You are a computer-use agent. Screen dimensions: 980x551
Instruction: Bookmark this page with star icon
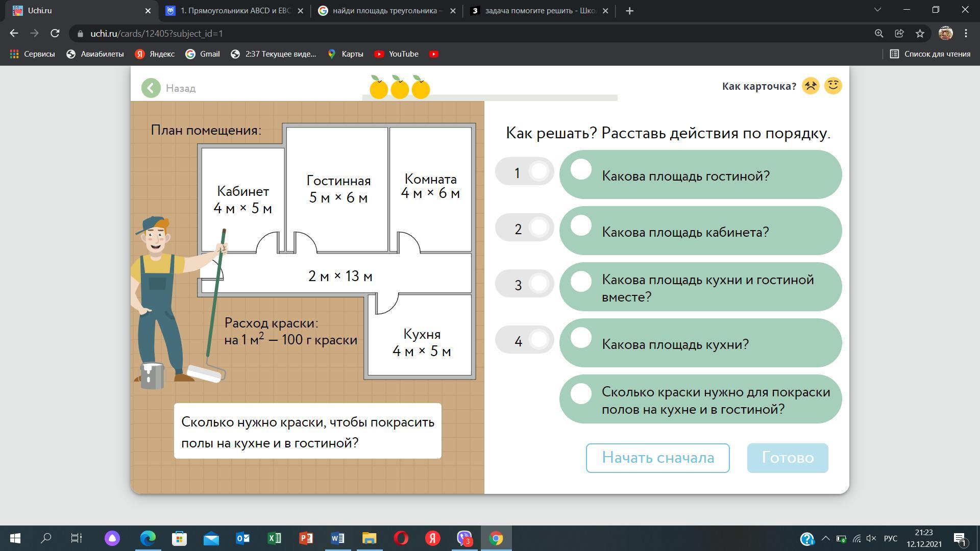coord(920,33)
